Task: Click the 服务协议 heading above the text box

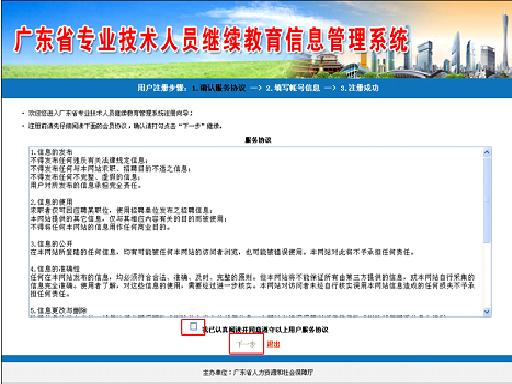Action: [258, 140]
